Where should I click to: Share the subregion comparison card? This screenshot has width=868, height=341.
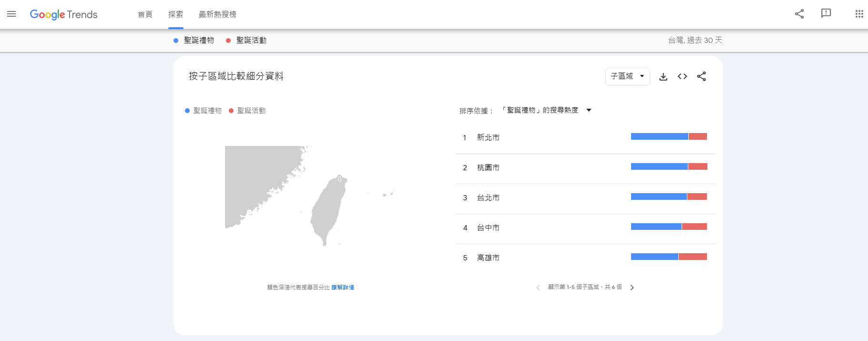click(701, 76)
